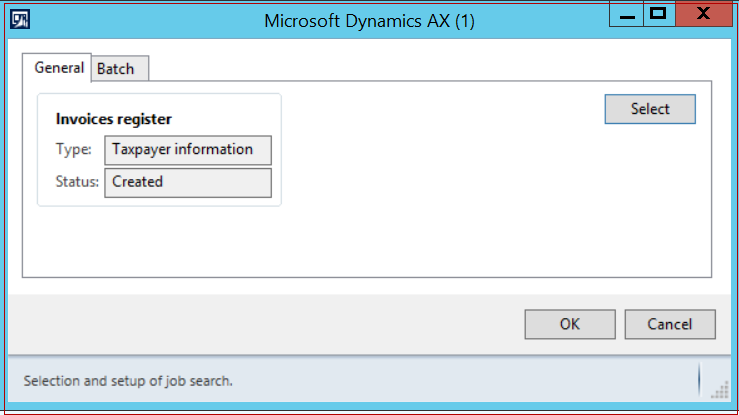Confirm with the OK button
The image size is (739, 415).
click(570, 324)
